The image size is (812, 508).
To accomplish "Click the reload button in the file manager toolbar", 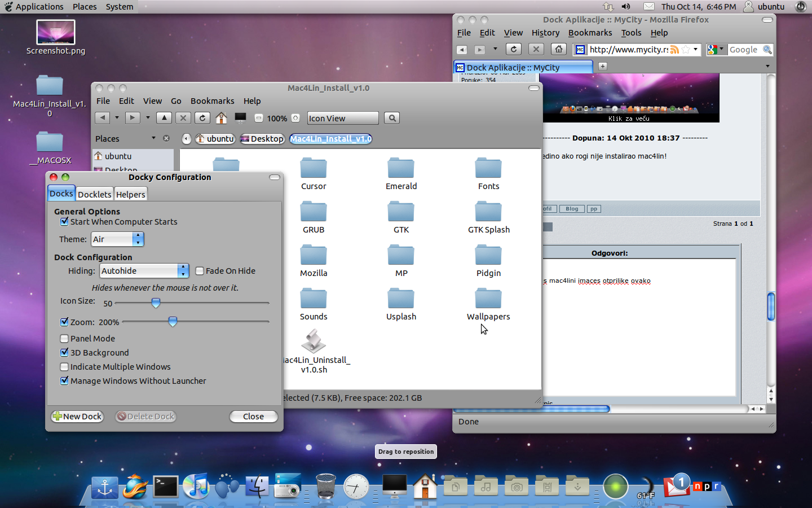I will (x=202, y=118).
